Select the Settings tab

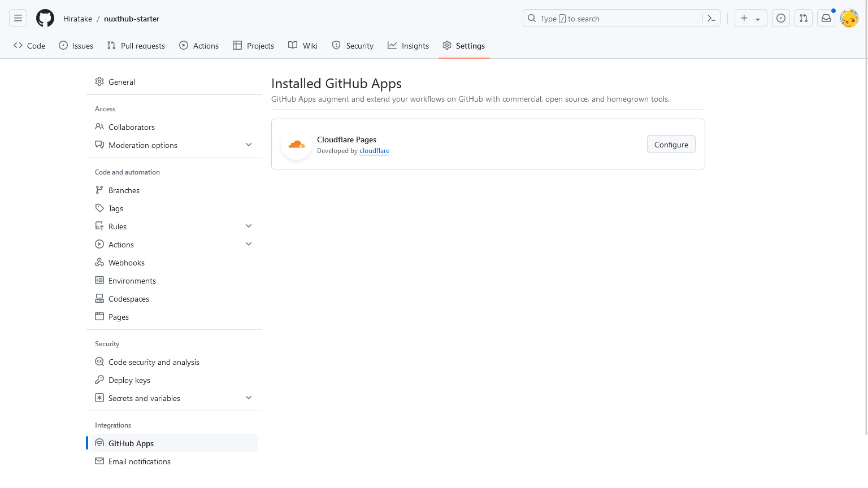[x=464, y=46]
